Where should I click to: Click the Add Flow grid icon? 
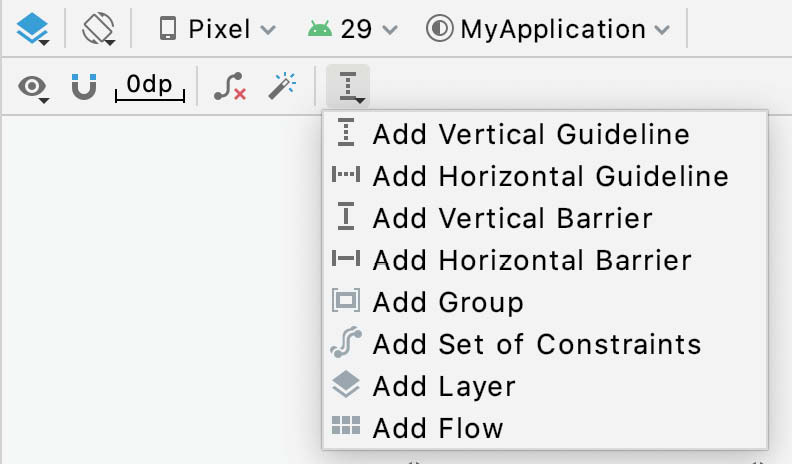tap(346, 426)
